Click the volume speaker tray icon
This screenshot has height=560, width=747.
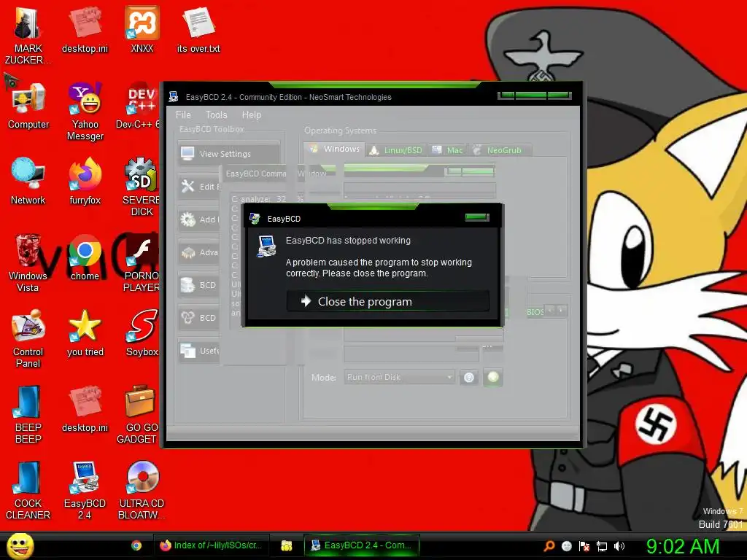point(619,546)
